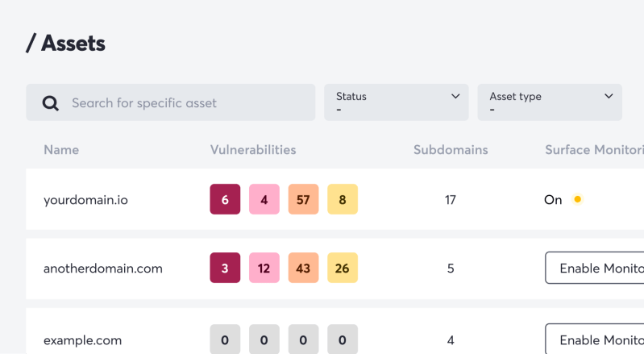Click the pink badge showing 12

pos(264,268)
